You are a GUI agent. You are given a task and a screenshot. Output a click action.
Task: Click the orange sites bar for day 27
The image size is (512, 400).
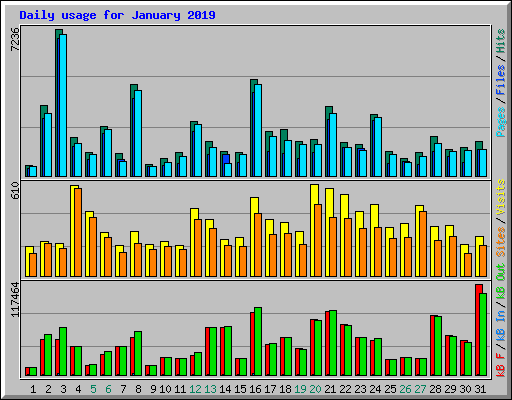click(423, 244)
